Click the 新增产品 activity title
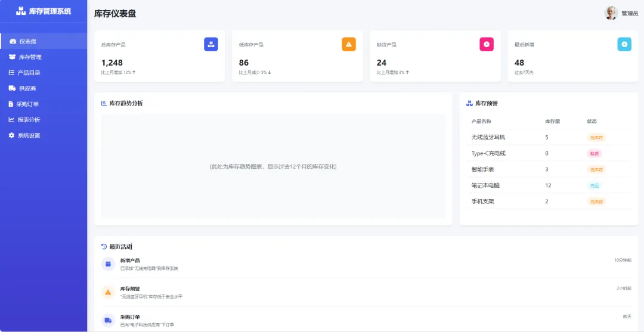 coord(130,260)
